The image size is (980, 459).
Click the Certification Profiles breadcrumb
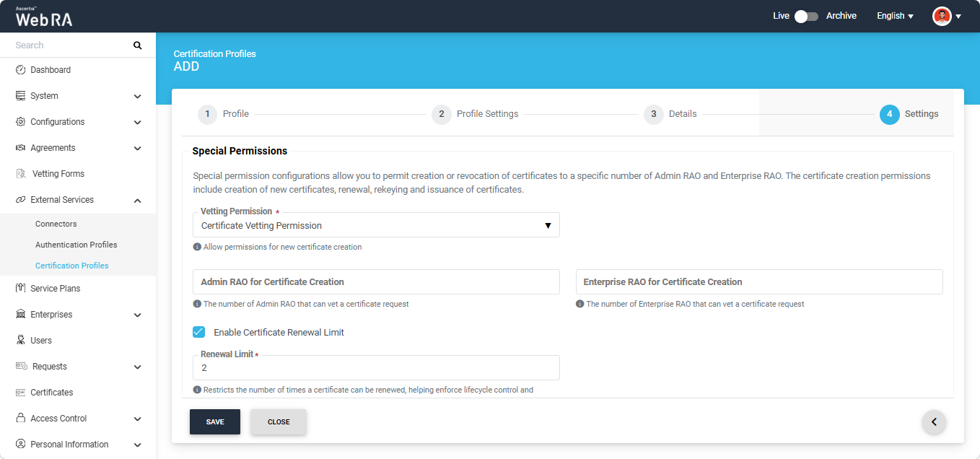click(x=215, y=53)
